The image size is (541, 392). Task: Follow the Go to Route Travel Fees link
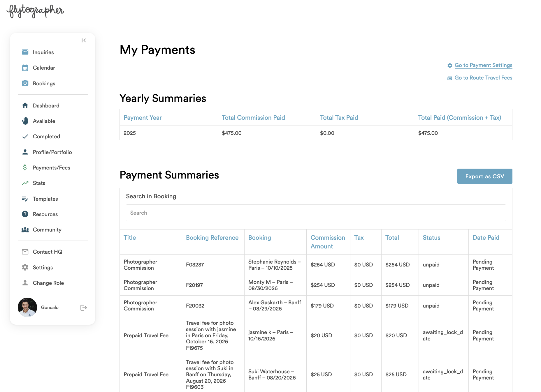pyautogui.click(x=483, y=78)
